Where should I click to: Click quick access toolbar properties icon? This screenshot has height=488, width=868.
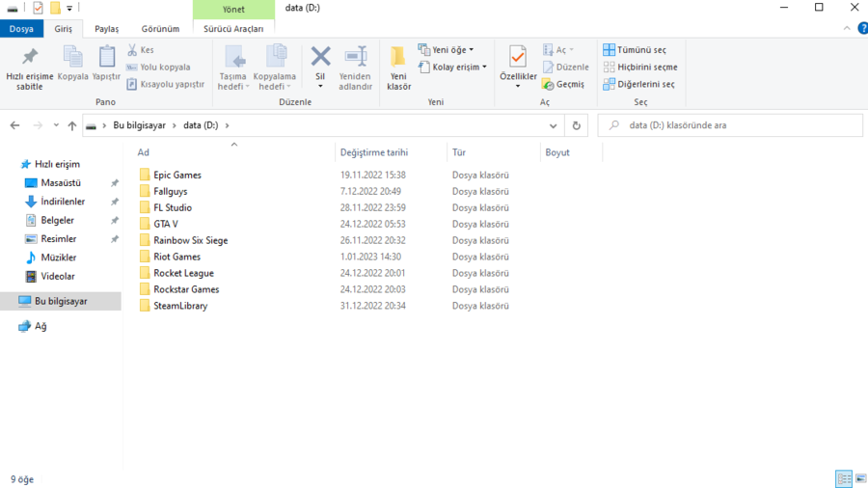click(38, 8)
